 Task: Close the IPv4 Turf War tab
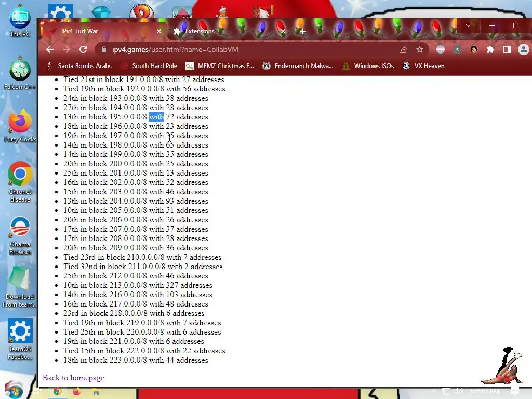click(159, 31)
